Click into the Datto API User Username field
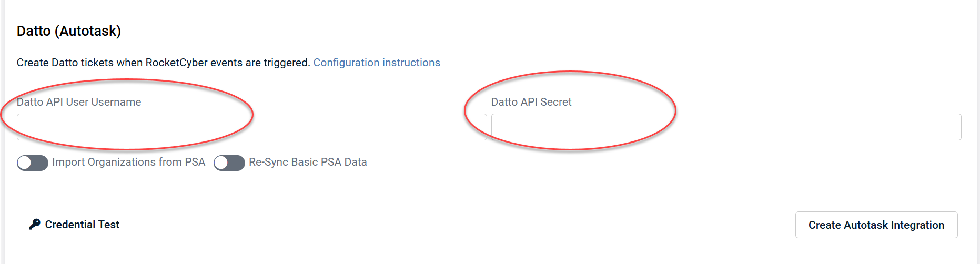 pyautogui.click(x=251, y=127)
